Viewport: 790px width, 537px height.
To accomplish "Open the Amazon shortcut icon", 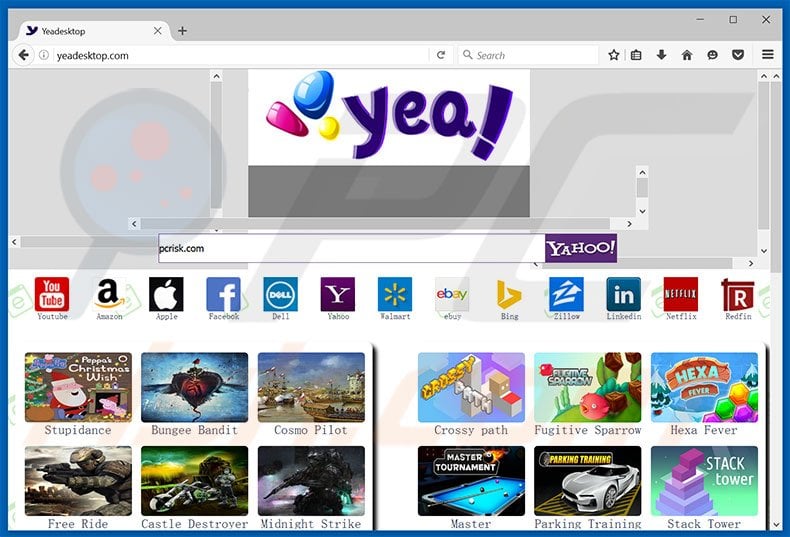I will click(109, 294).
